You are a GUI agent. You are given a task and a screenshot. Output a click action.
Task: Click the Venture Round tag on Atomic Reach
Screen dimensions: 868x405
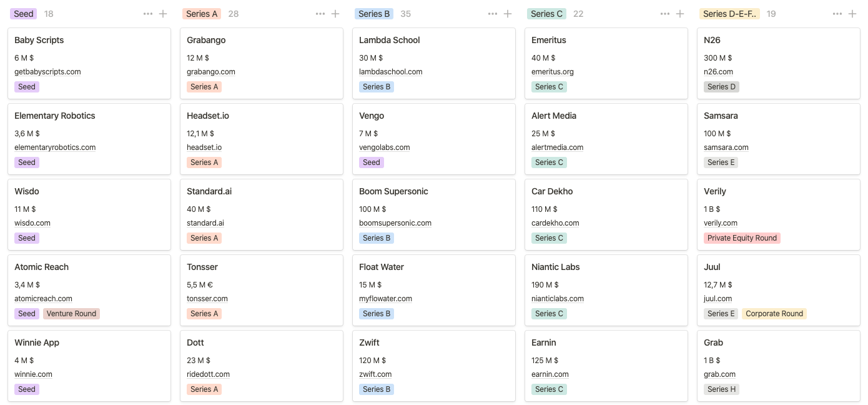pyautogui.click(x=71, y=314)
